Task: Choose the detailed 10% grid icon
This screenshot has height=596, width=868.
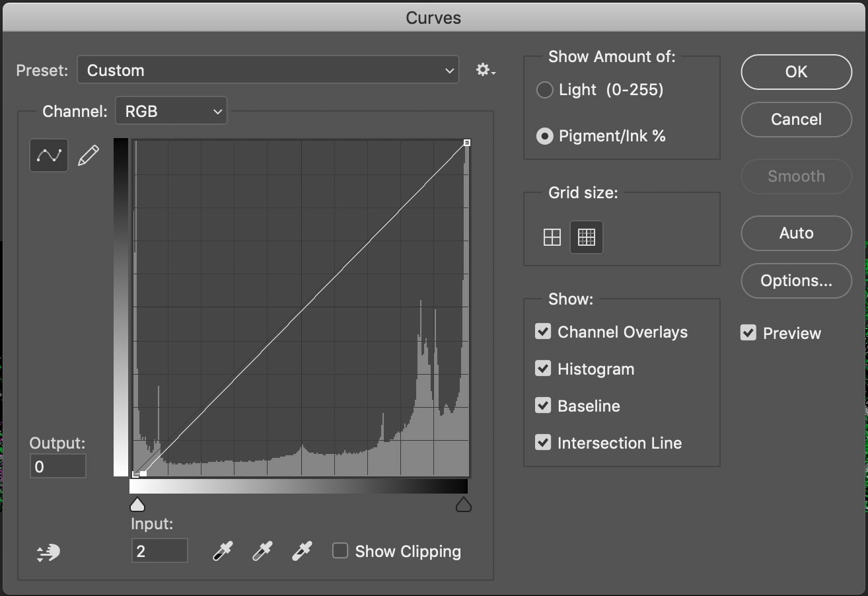Action: pyautogui.click(x=587, y=237)
